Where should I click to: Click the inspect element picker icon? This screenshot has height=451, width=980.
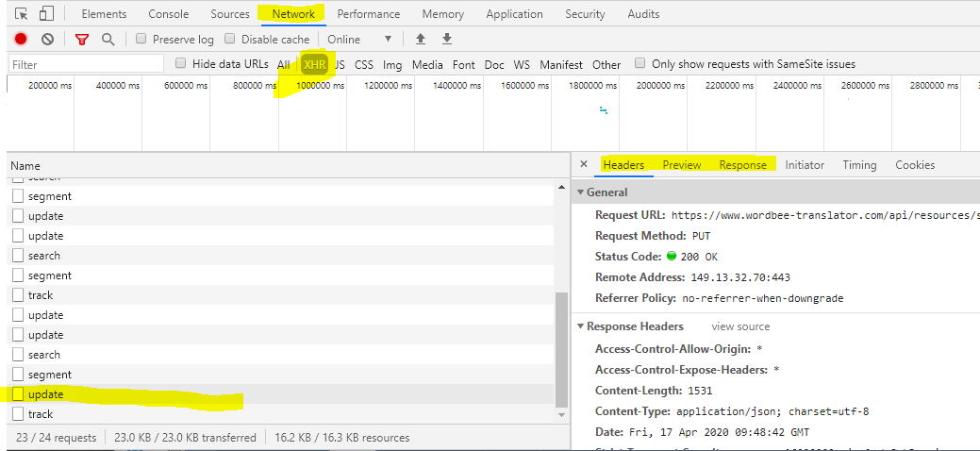22,14
